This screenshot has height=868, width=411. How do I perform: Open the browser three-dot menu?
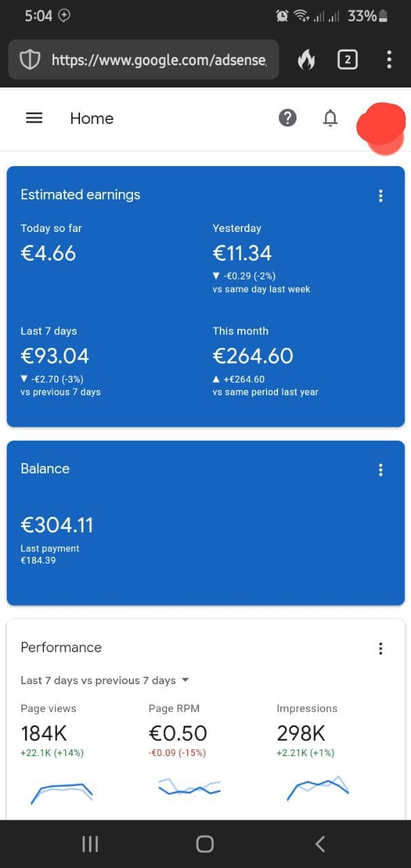pyautogui.click(x=389, y=60)
